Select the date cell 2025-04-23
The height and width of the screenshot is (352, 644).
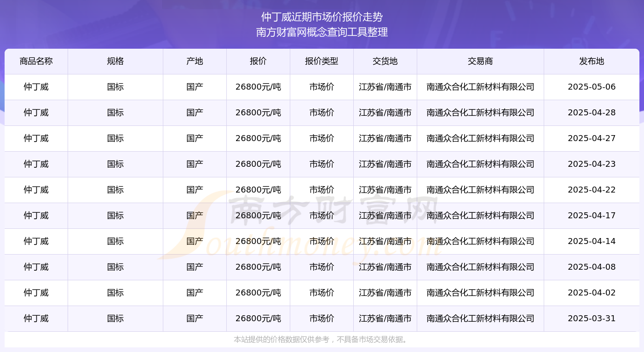(592, 164)
